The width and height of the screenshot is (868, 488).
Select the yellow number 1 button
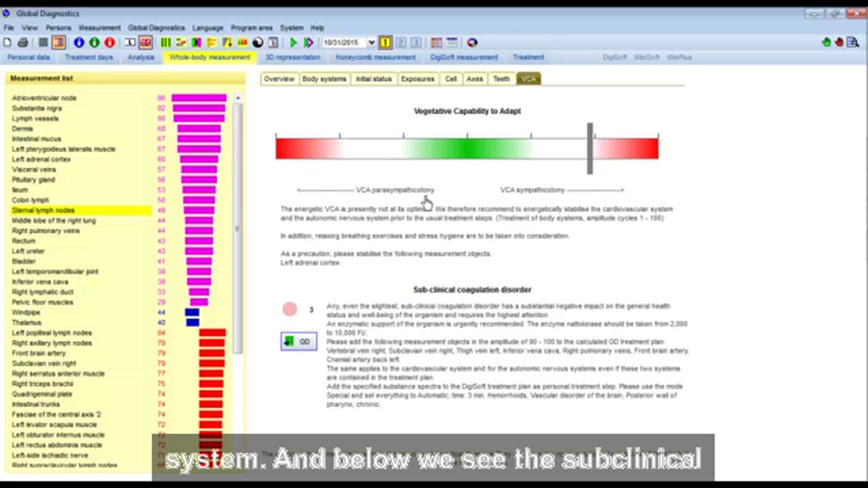[x=385, y=43]
